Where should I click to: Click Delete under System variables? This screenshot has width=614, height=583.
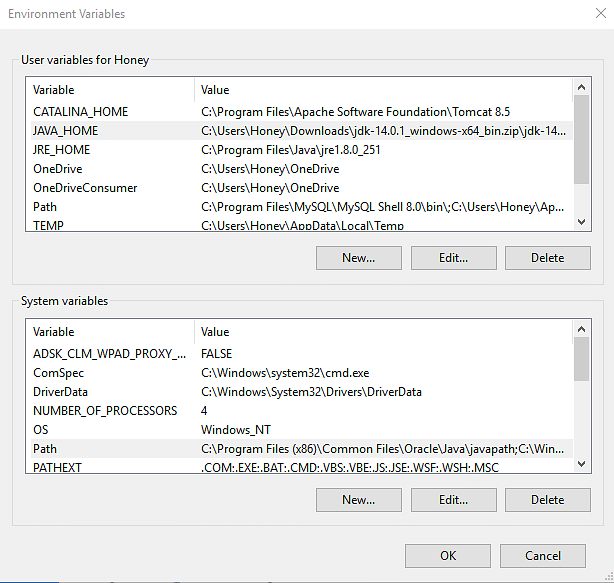(x=547, y=500)
